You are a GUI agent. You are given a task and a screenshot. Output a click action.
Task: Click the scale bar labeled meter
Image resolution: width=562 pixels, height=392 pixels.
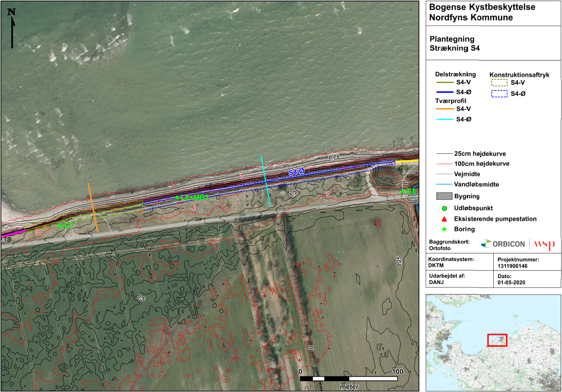pos(349,379)
